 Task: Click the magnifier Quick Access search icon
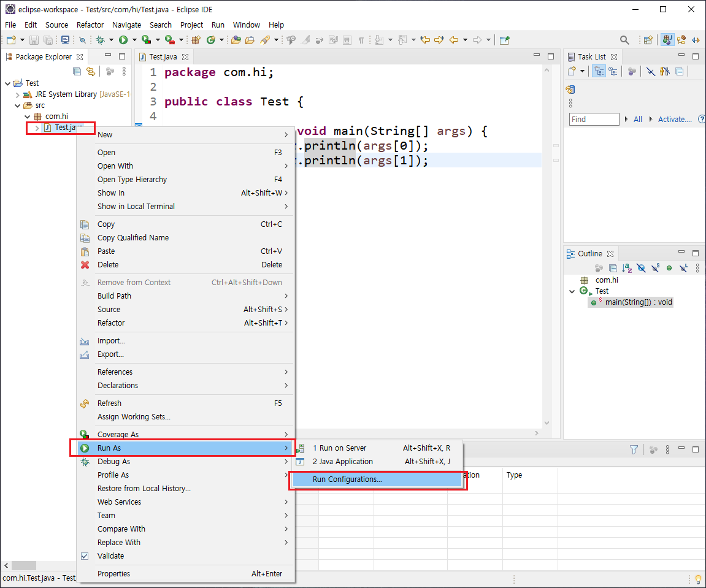point(624,40)
